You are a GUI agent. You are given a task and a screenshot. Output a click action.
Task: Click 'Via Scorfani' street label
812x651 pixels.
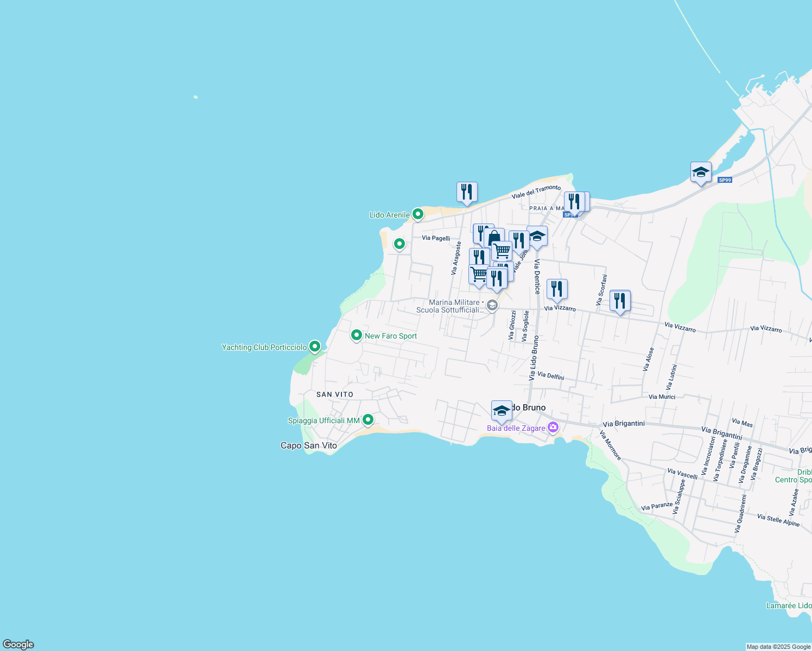[602, 290]
